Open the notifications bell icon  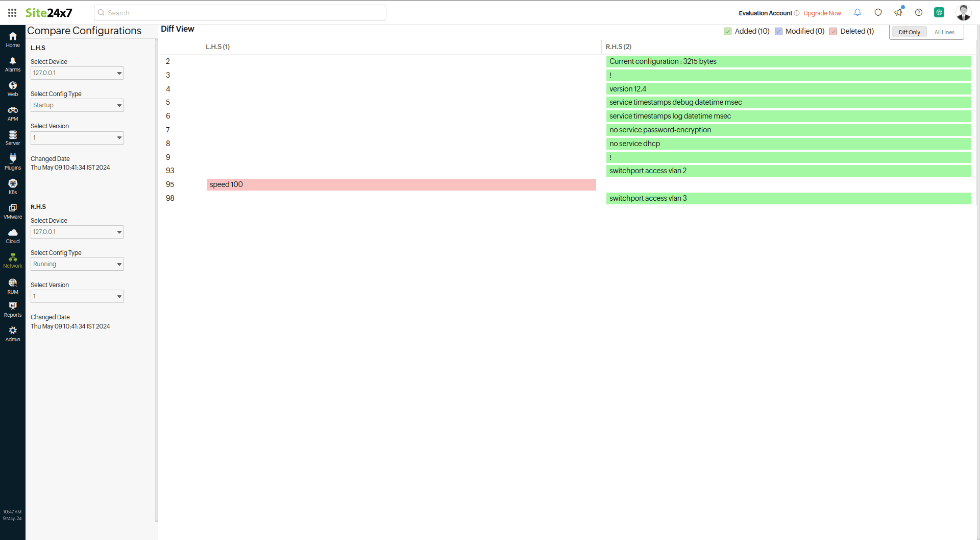pyautogui.click(x=857, y=13)
